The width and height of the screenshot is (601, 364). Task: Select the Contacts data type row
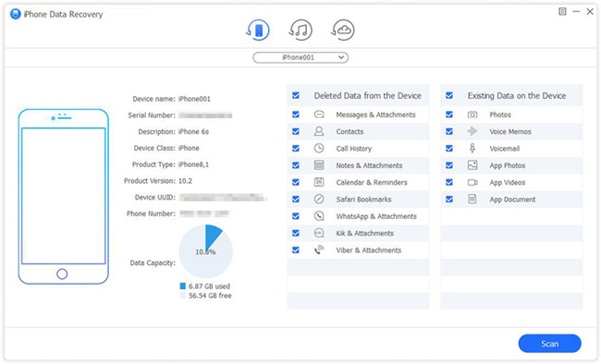point(358,131)
